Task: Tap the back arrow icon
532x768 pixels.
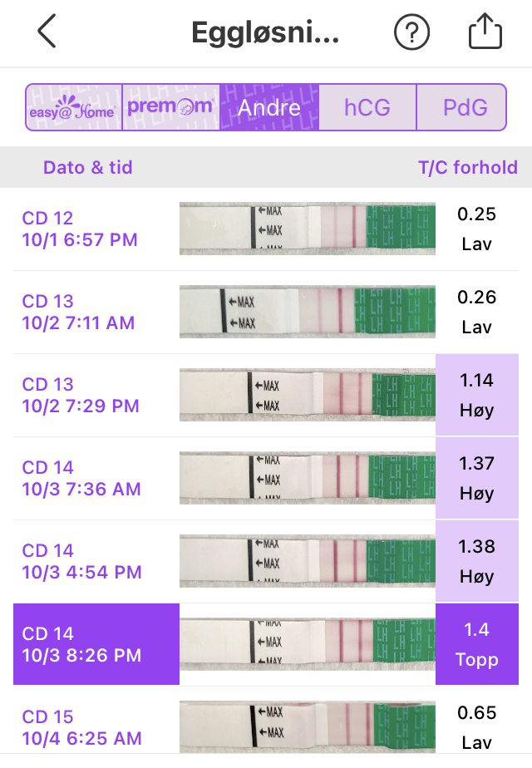Action: tap(47, 32)
